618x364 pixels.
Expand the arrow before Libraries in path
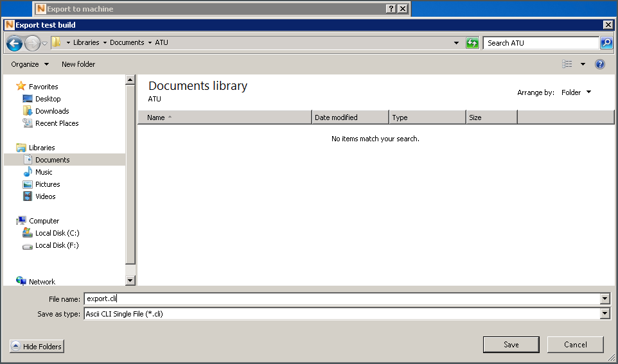click(68, 42)
